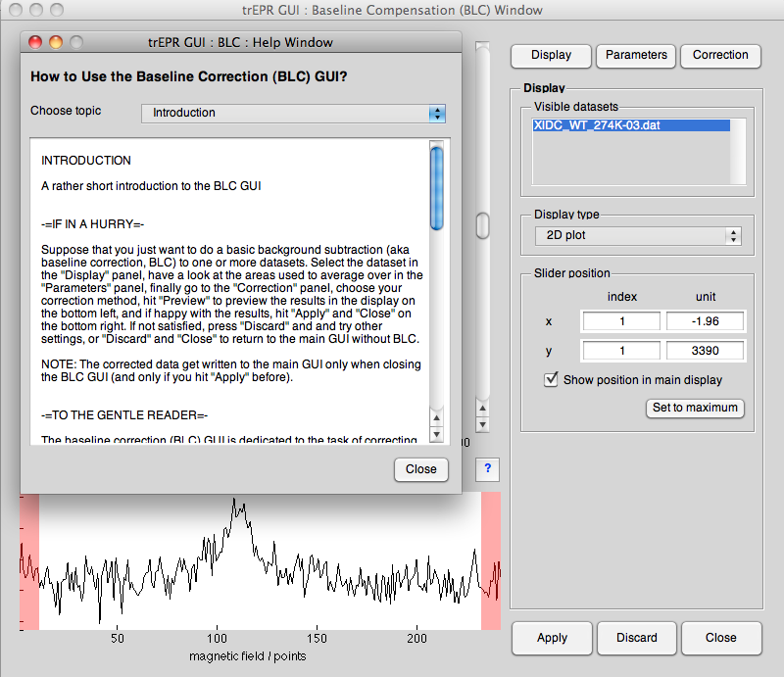Click the left red shaded baseline area in plot
Image resolution: width=784 pixels, height=677 pixels.
29,562
